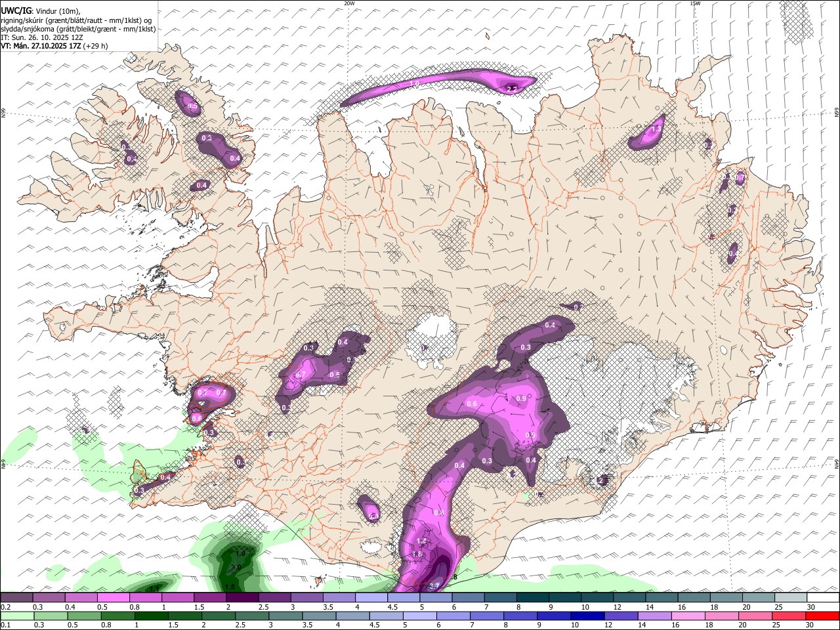Pick the white swatch after 30, upper legend
Screen dimensions: 840x630
[823, 597]
